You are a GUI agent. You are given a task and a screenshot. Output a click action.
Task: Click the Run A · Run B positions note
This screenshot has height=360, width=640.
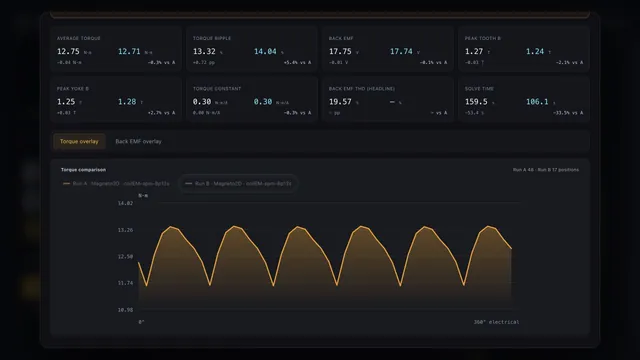[546, 169]
